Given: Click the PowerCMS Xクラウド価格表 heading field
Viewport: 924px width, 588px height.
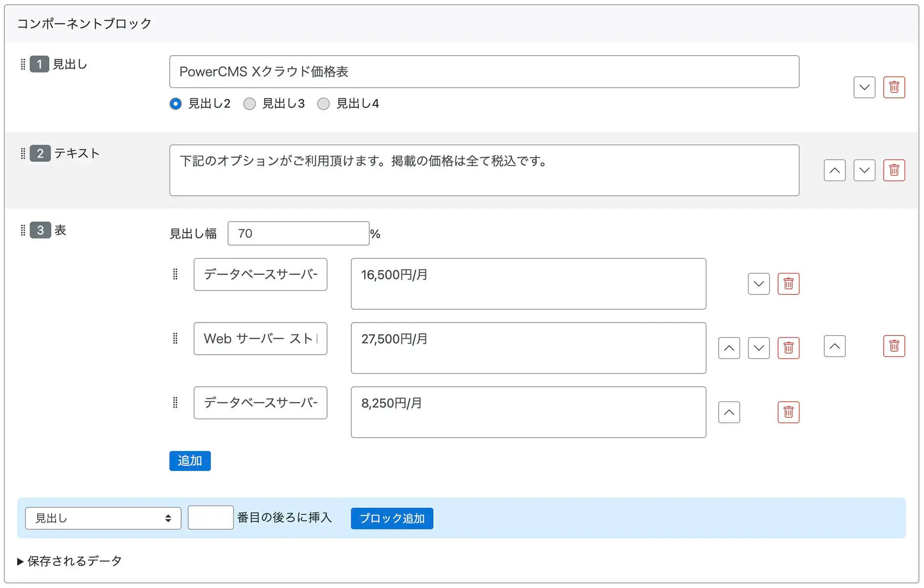Looking at the screenshot, I should pyautogui.click(x=484, y=71).
